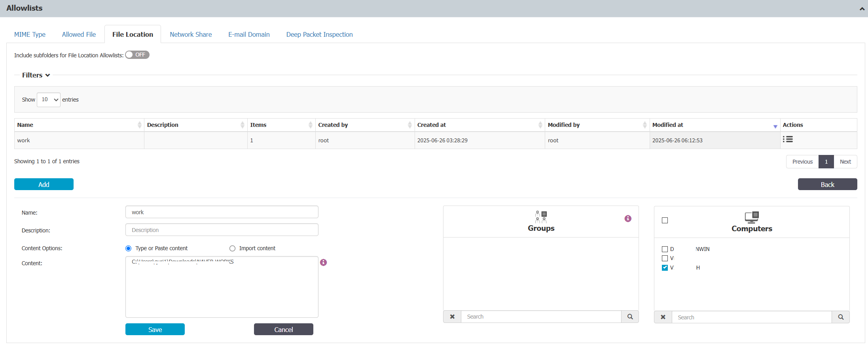
Task: Click the Groups search magnifier icon
Action: point(630,317)
